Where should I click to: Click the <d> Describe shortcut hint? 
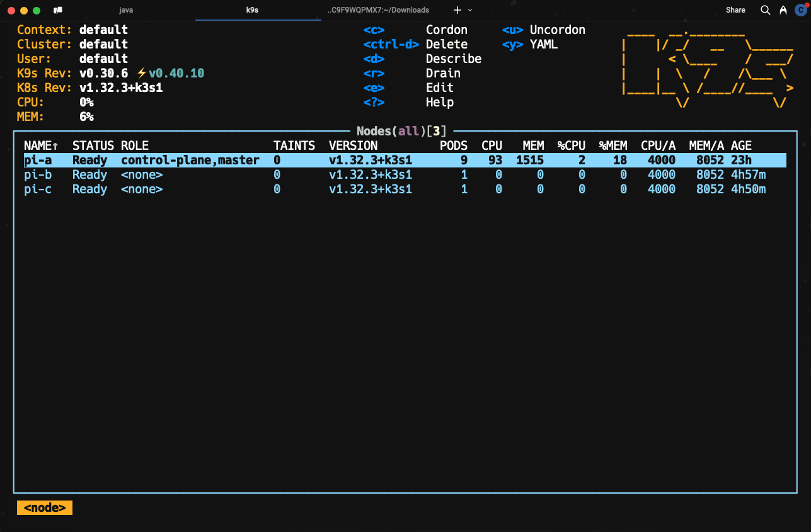tap(422, 59)
